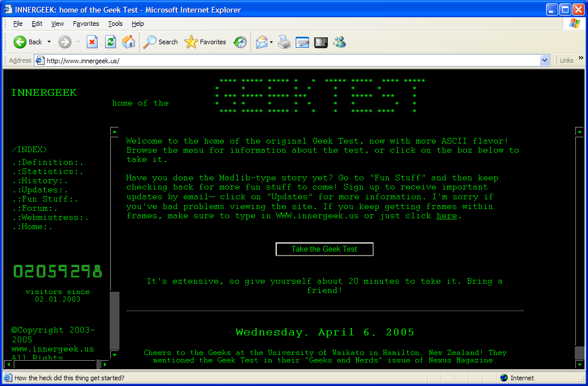Click the 02059298 visitor counter
The height and width of the screenshot is (386, 588).
pos(57,271)
